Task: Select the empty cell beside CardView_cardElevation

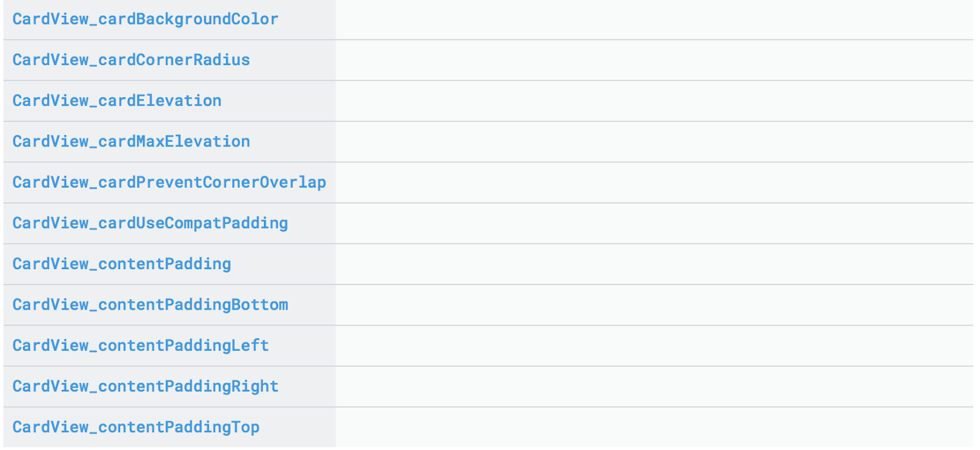Action: coord(654,101)
